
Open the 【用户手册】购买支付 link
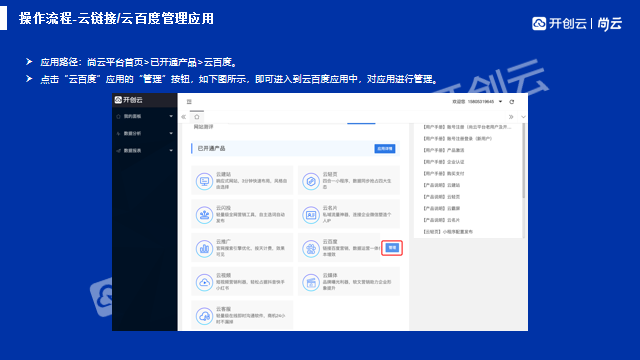pyautogui.click(x=444, y=173)
